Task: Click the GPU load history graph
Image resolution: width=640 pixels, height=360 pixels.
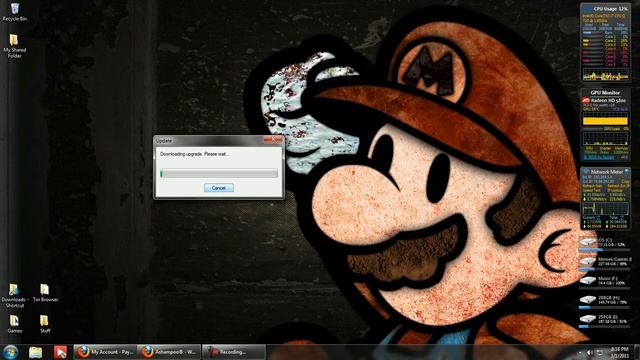Action: point(605,139)
